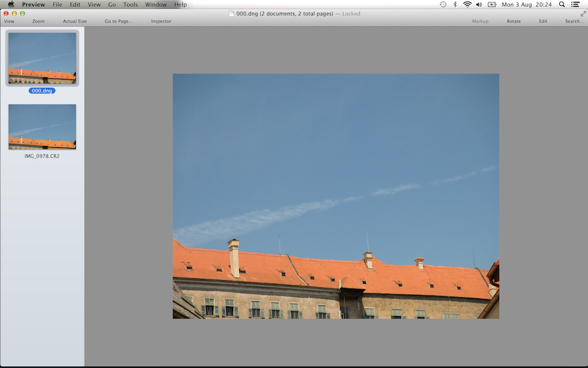Open the Window menu
This screenshot has width=588, height=368.
click(x=156, y=4)
